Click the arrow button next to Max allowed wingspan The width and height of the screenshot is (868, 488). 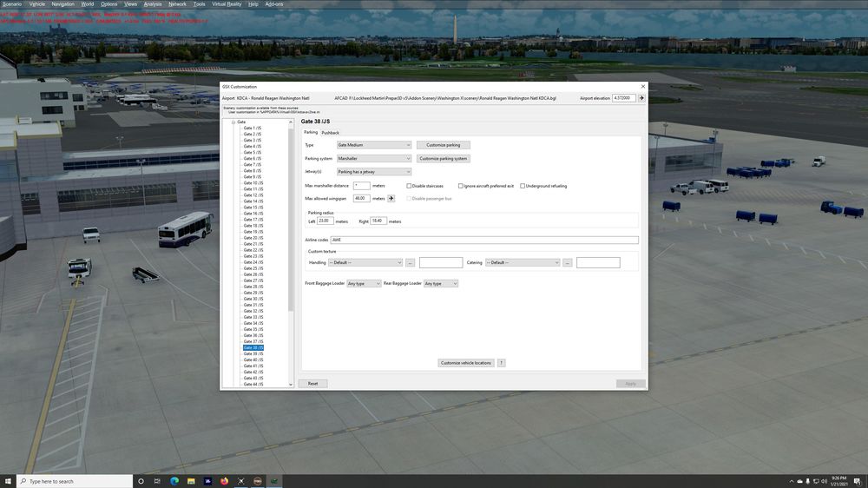pyautogui.click(x=391, y=198)
